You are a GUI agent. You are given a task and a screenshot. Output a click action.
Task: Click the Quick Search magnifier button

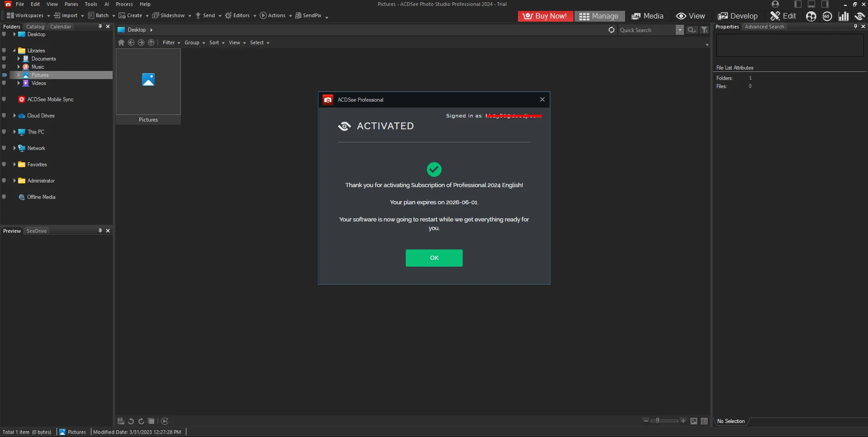692,30
